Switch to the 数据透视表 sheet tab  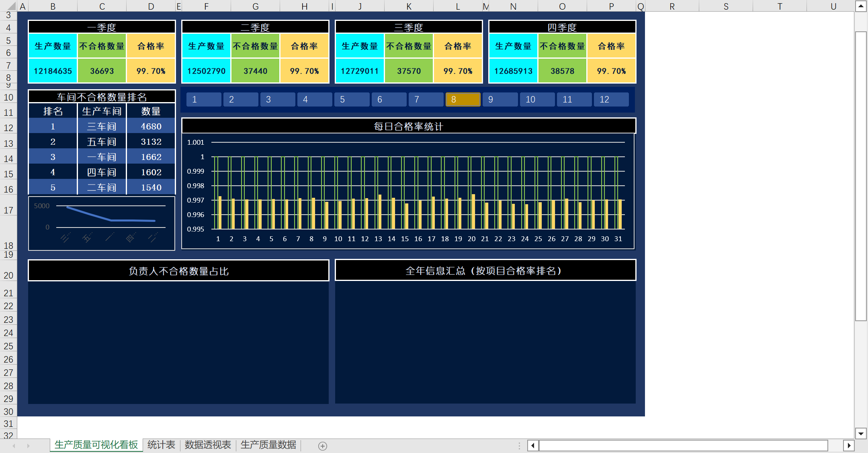pos(208,445)
